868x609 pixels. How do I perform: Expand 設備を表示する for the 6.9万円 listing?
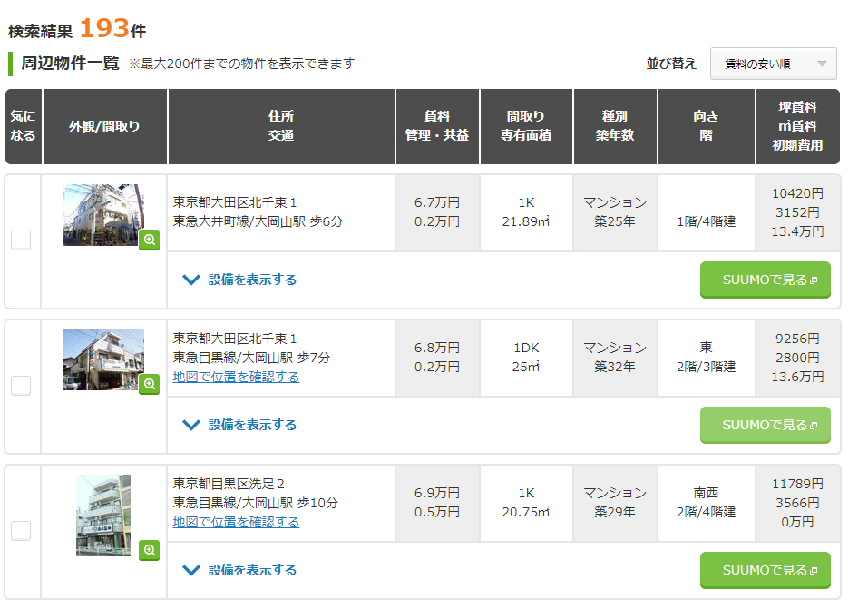pyautogui.click(x=240, y=570)
